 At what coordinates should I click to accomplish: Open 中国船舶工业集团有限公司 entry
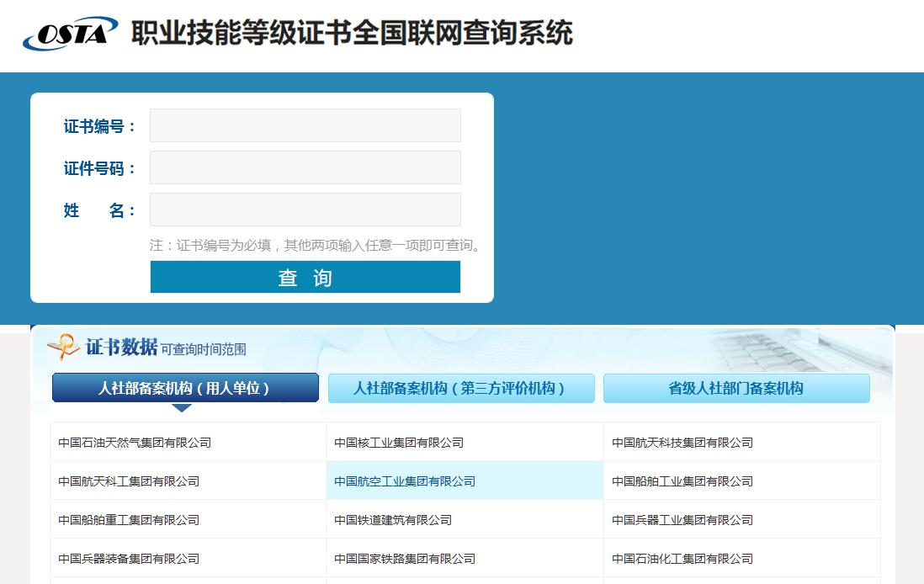[x=682, y=481]
